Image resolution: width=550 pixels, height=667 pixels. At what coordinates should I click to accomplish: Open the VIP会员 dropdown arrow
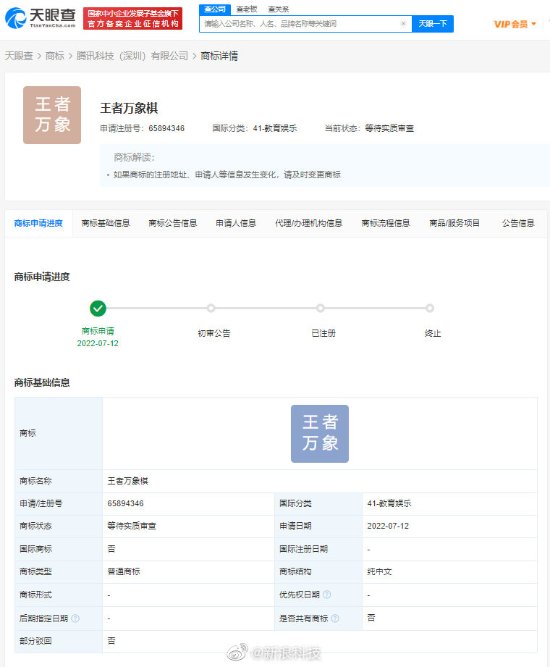[x=534, y=24]
